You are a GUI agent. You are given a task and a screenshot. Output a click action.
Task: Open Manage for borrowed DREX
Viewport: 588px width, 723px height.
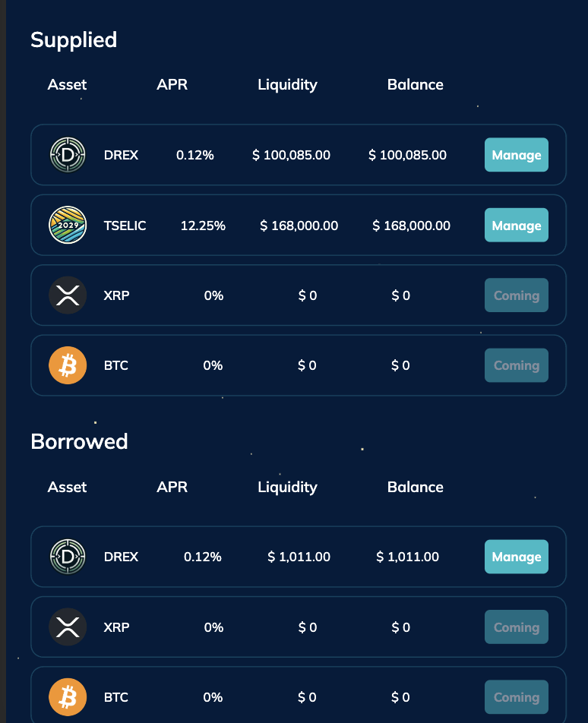click(x=516, y=557)
